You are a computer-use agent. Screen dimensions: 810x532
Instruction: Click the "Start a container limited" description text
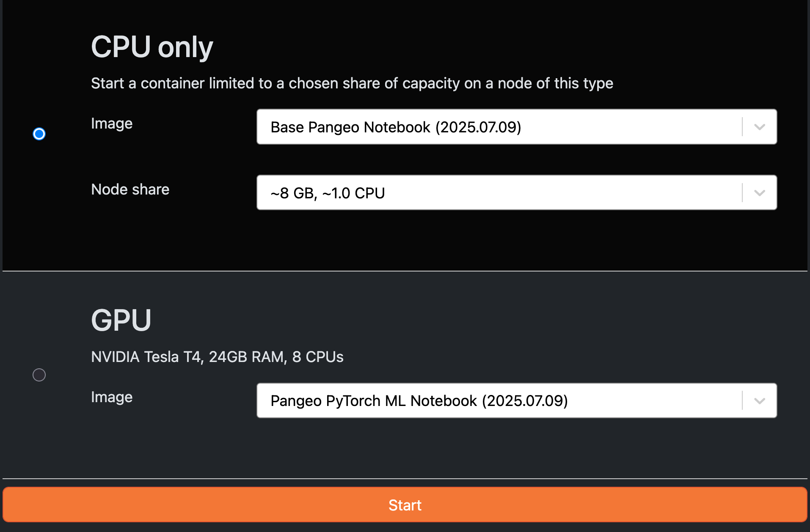point(352,83)
